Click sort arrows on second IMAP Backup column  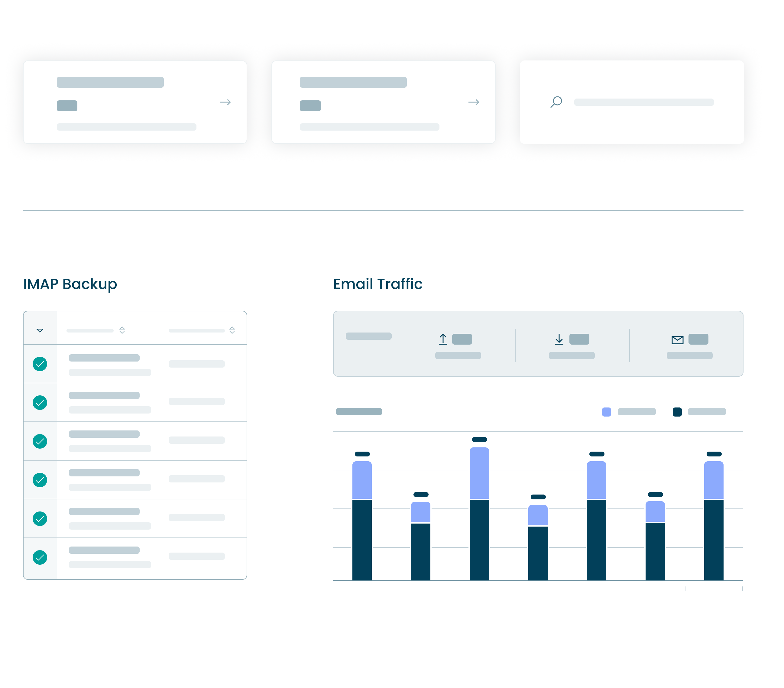pyautogui.click(x=232, y=330)
